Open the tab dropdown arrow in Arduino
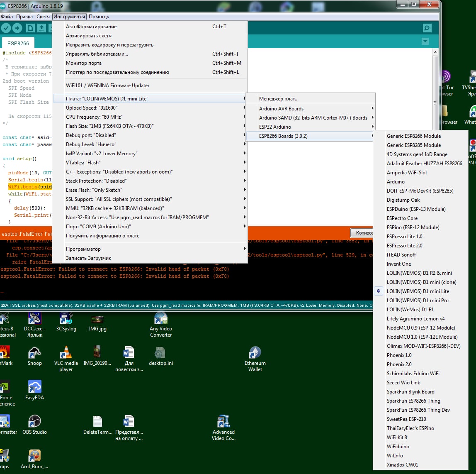 click(x=425, y=41)
